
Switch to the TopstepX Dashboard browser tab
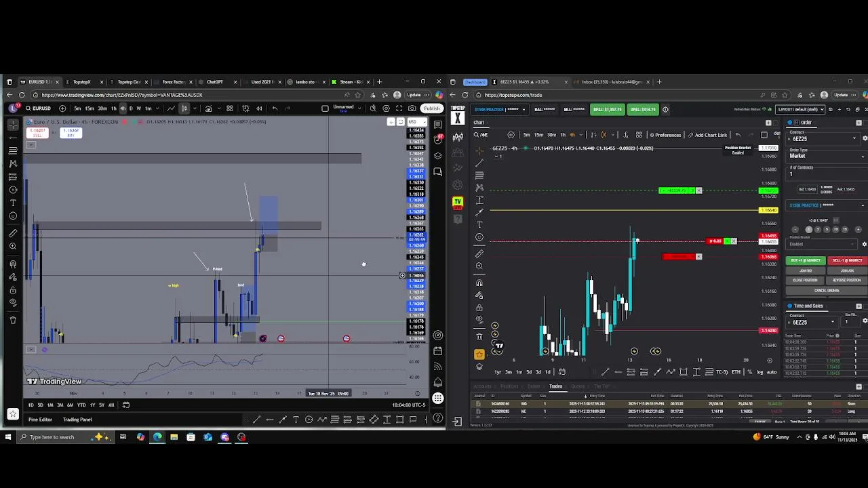point(475,82)
